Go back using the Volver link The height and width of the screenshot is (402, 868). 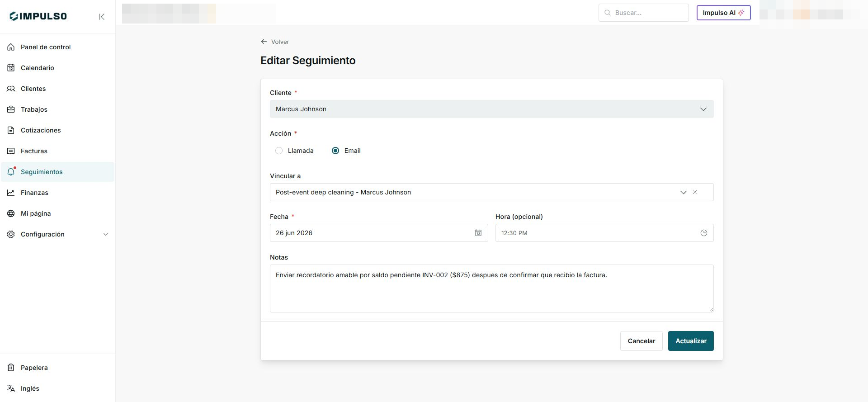click(x=275, y=42)
